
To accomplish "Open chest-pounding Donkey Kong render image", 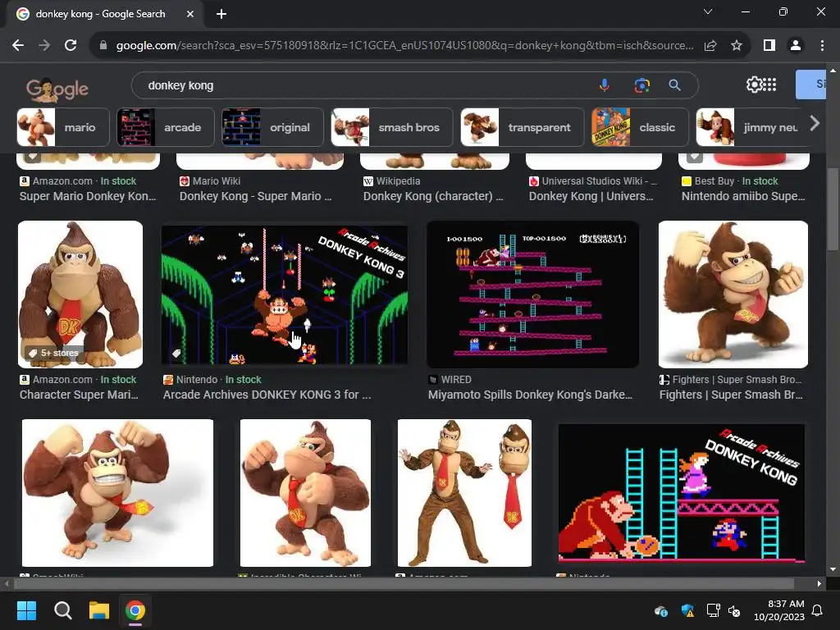I will point(117,493).
